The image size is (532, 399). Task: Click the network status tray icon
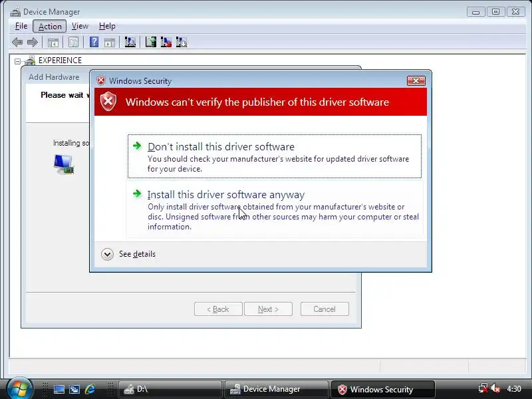pyautogui.click(x=483, y=388)
